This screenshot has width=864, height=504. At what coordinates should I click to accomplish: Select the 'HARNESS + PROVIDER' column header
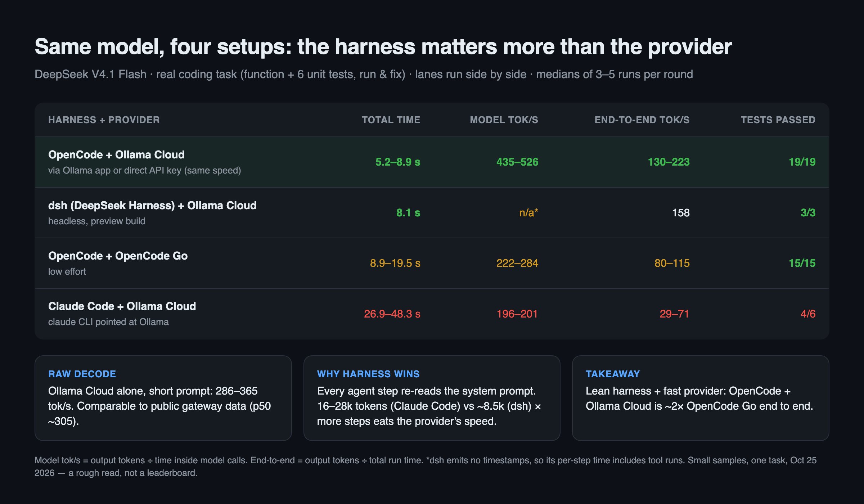(x=104, y=120)
